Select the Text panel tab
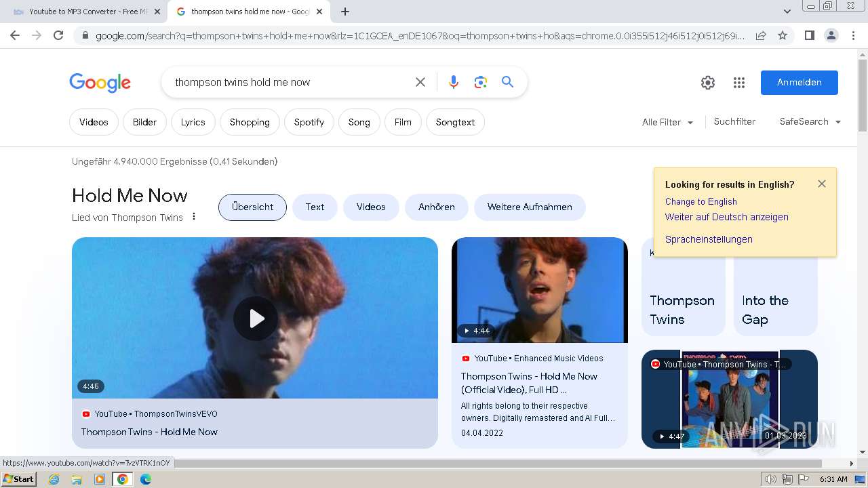The height and width of the screenshot is (488, 868). coord(315,207)
